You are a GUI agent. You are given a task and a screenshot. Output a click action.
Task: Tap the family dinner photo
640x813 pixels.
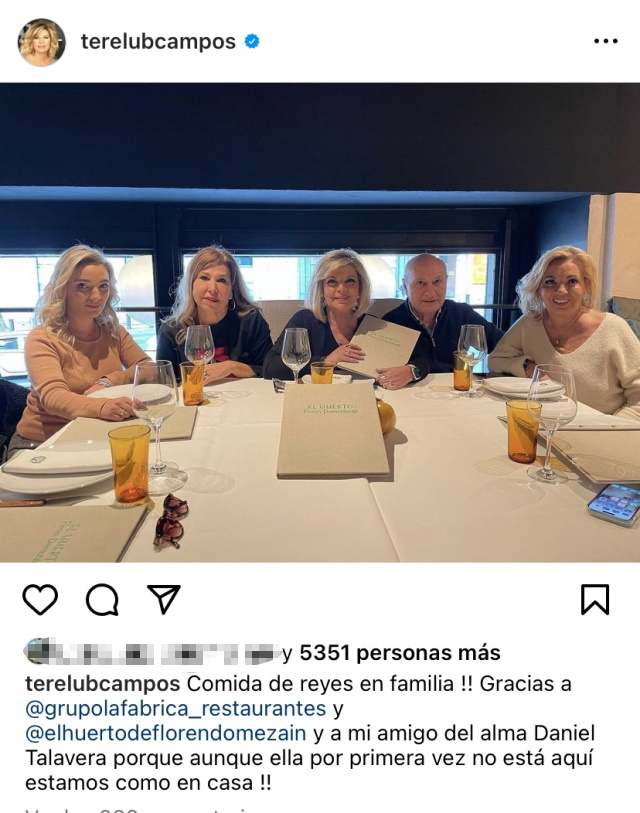point(320,323)
